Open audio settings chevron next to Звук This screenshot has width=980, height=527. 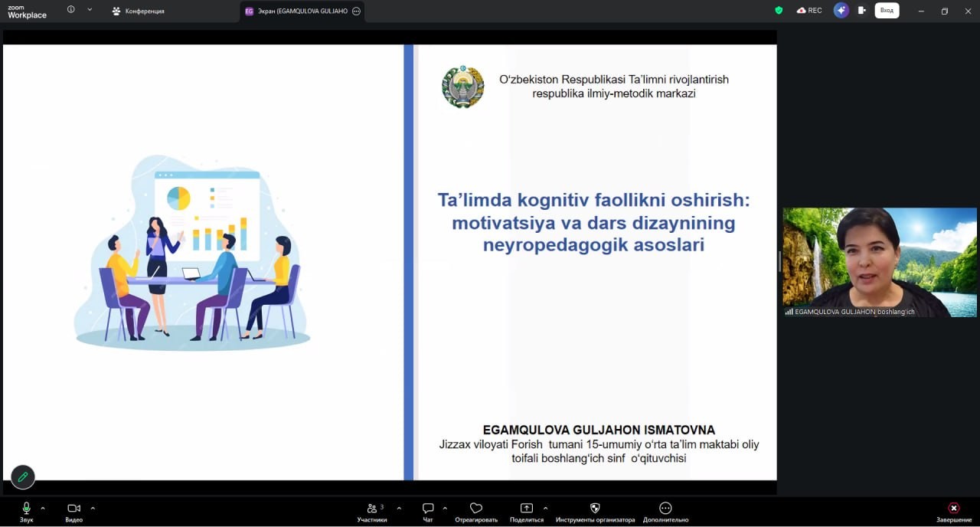43,507
